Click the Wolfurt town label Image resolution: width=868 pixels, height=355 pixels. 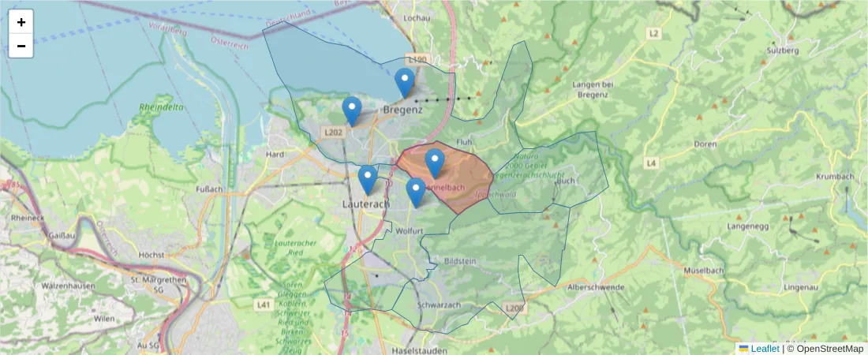[410, 231]
